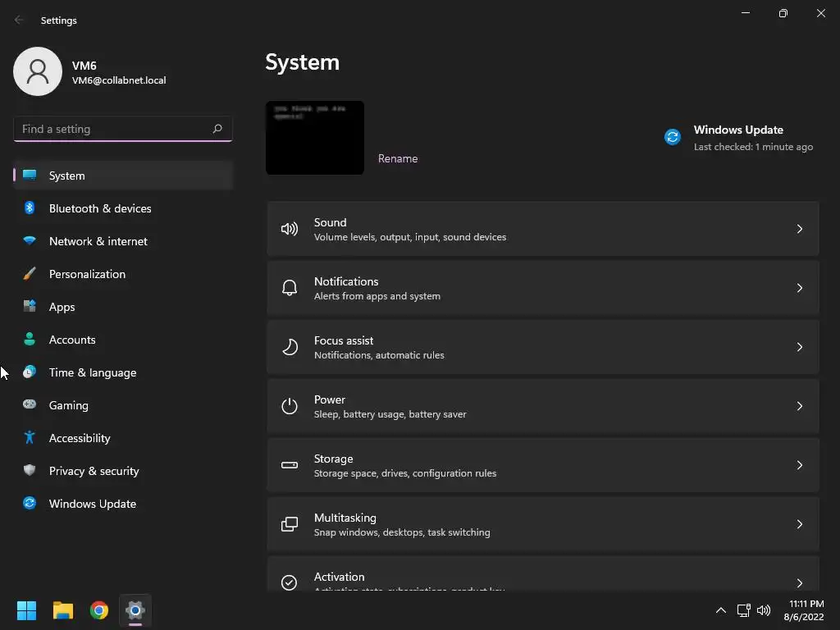Click the Focus assist moon icon

290,347
